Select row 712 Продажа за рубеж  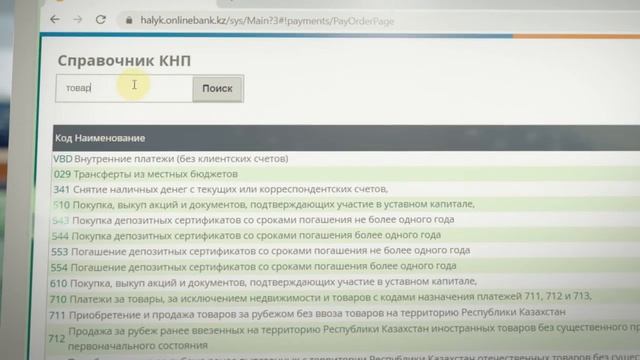(344, 338)
